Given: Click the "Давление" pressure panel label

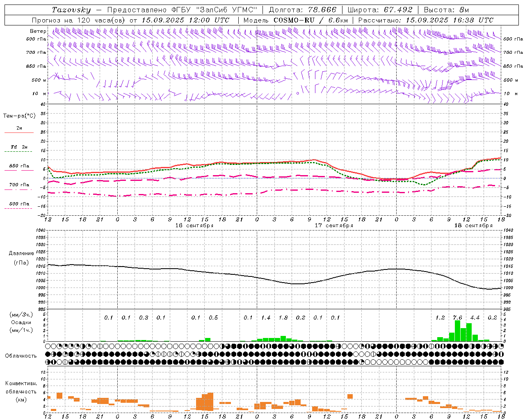Looking at the screenshot, I should click(x=21, y=253).
